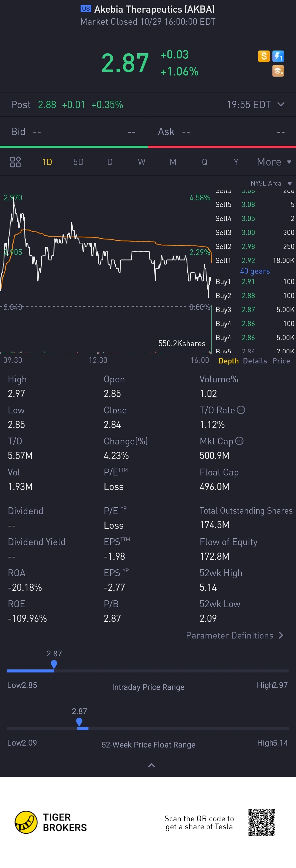296x868 pixels.
Task: Tap the orange dollar sign icon
Action: [264, 56]
